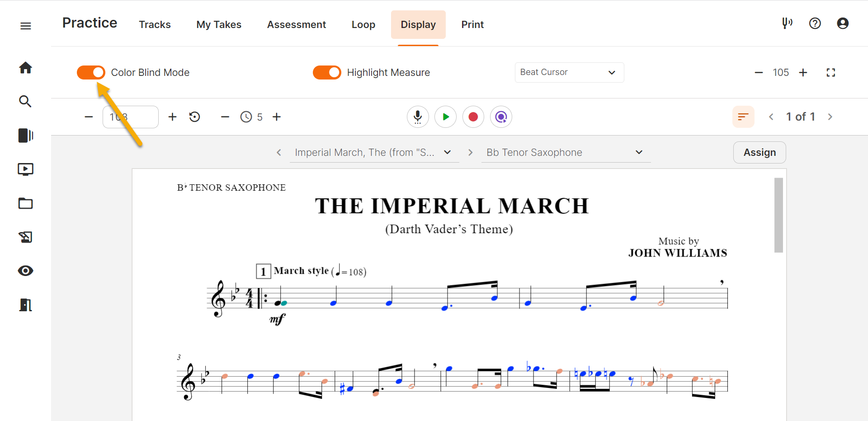The width and height of the screenshot is (868, 421).
Task: Open the tuner fork icon
Action: point(787,23)
